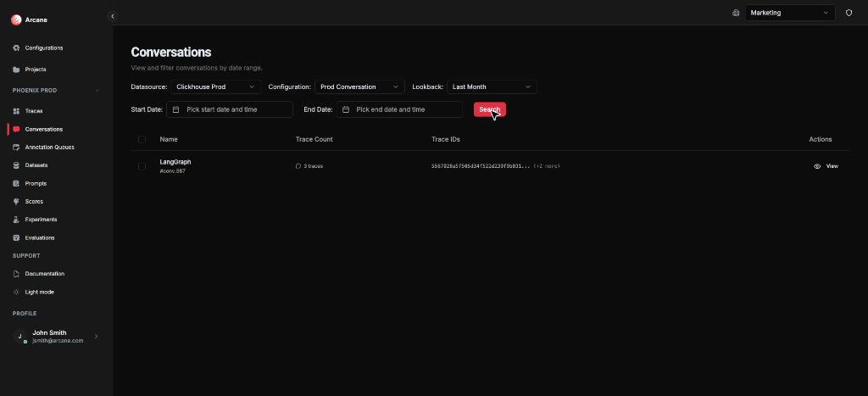Image resolution: width=868 pixels, height=396 pixels.
Task: Click the Name column header
Action: (169, 140)
